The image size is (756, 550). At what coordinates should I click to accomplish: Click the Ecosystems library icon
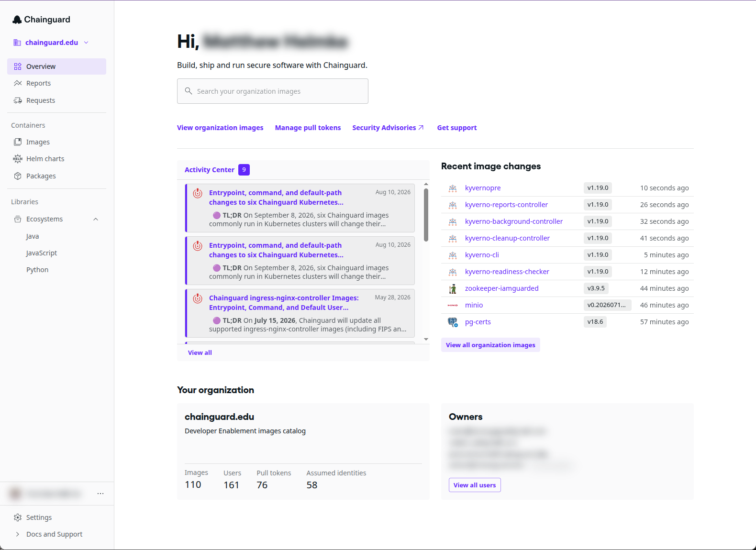pyautogui.click(x=18, y=219)
